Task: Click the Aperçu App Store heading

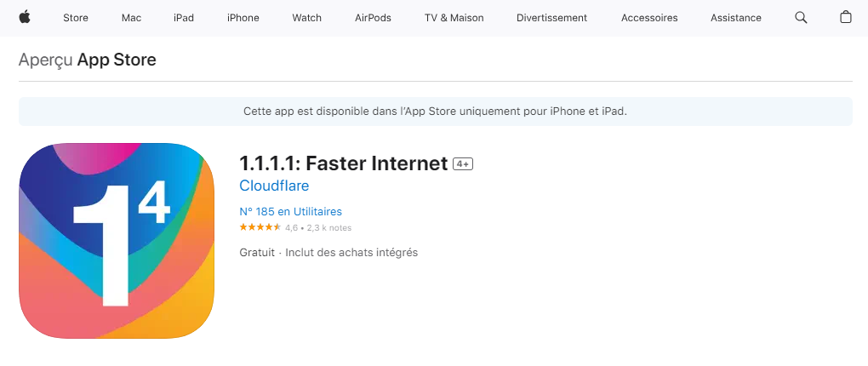Action: [88, 60]
